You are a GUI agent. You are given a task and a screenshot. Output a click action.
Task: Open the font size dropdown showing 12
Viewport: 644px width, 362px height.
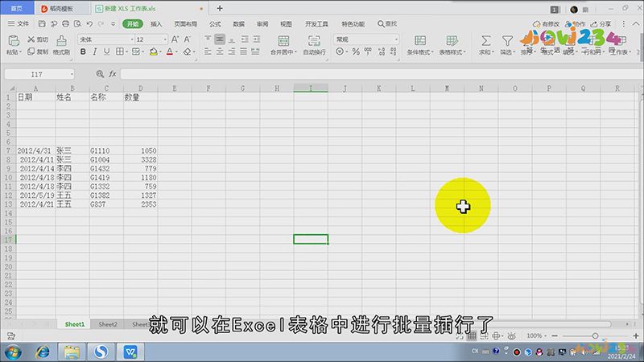[165, 39]
